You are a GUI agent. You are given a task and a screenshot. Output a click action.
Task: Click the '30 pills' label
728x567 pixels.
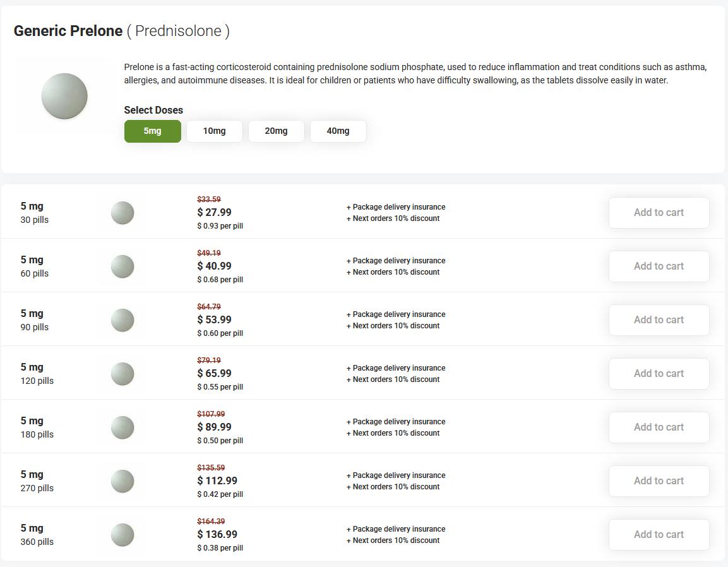tap(34, 220)
